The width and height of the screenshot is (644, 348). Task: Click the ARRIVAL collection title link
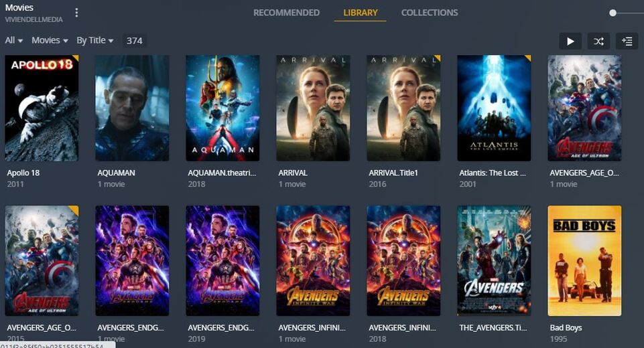293,173
